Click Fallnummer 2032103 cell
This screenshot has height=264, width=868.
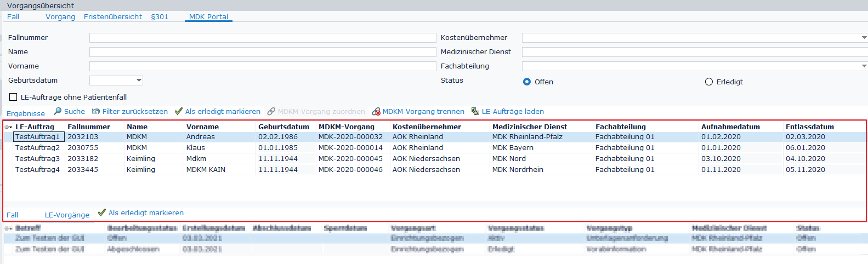pos(94,137)
